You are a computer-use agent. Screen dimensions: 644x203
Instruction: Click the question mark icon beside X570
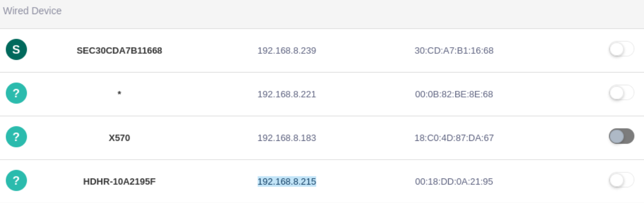pyautogui.click(x=16, y=137)
